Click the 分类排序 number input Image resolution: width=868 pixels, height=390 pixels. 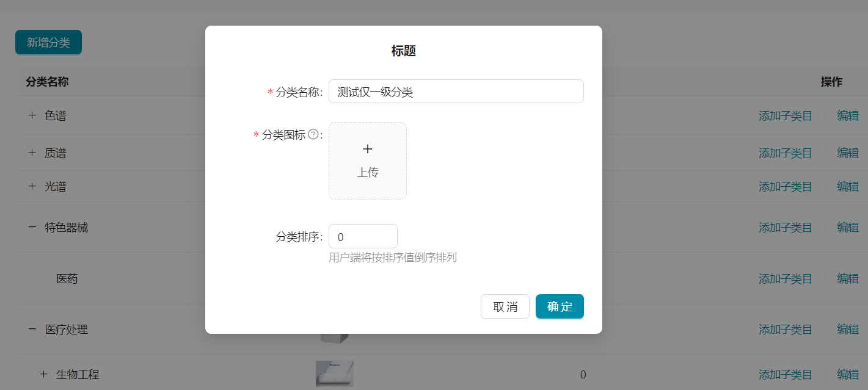[363, 236]
